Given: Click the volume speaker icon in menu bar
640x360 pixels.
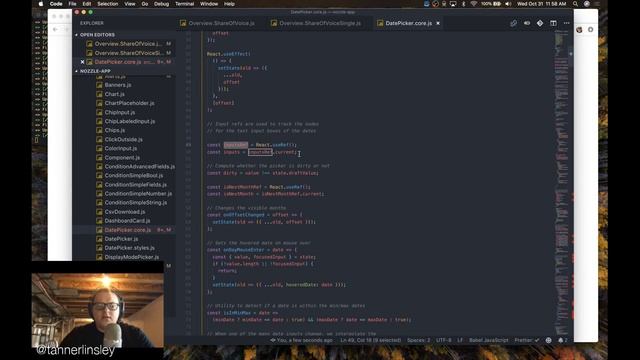Looking at the screenshot, I should [x=508, y=4].
